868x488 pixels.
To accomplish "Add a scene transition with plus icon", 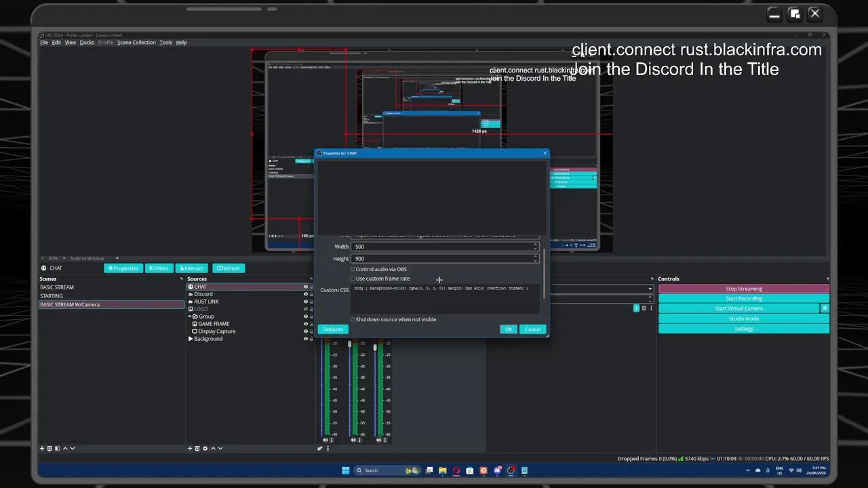I will click(636, 308).
